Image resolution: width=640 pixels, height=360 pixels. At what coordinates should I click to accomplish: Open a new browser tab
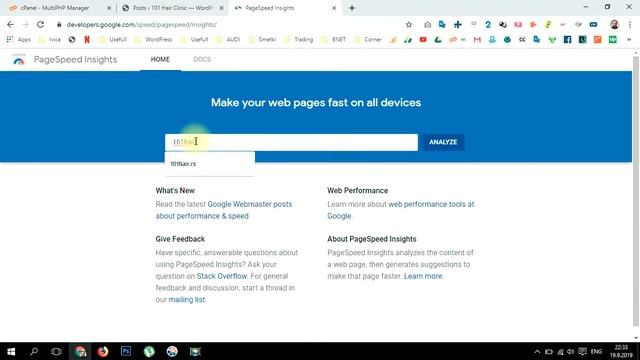[x=352, y=8]
